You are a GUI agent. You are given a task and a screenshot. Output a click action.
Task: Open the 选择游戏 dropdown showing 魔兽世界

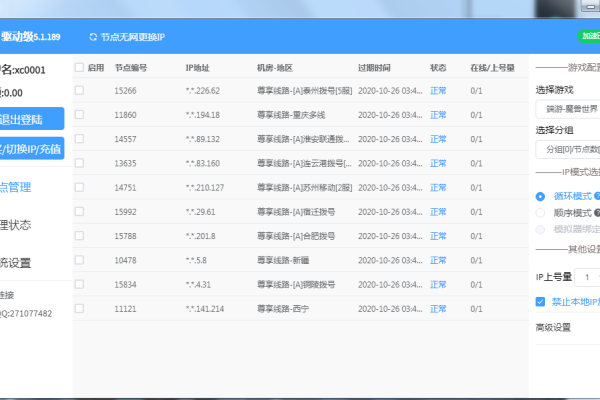tap(568, 109)
